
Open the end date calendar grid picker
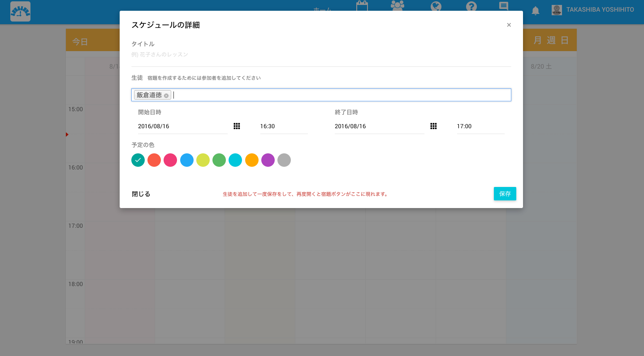coord(433,126)
